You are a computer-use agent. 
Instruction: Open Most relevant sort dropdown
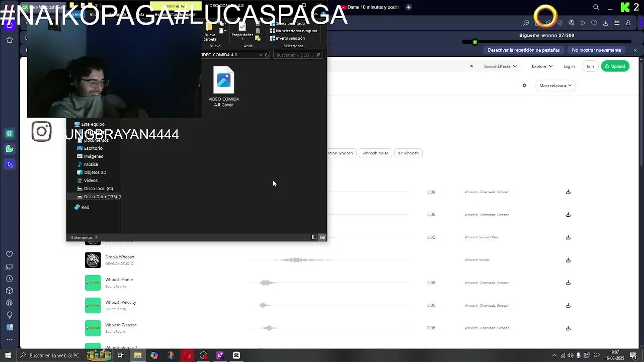tap(555, 85)
